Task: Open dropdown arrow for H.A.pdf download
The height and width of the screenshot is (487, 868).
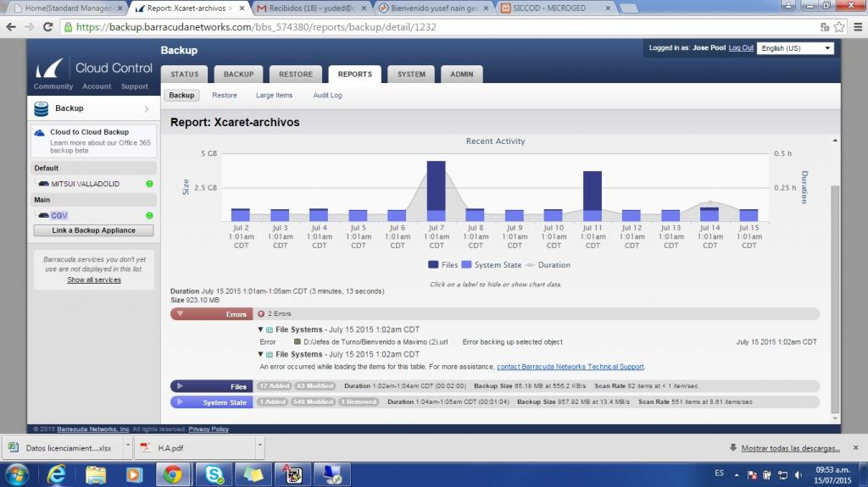Action: coord(259,445)
